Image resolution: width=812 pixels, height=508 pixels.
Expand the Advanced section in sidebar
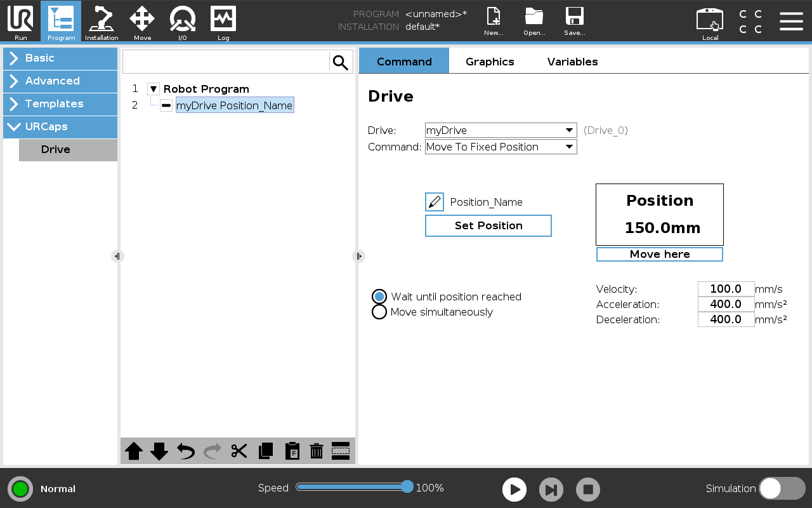click(x=60, y=81)
